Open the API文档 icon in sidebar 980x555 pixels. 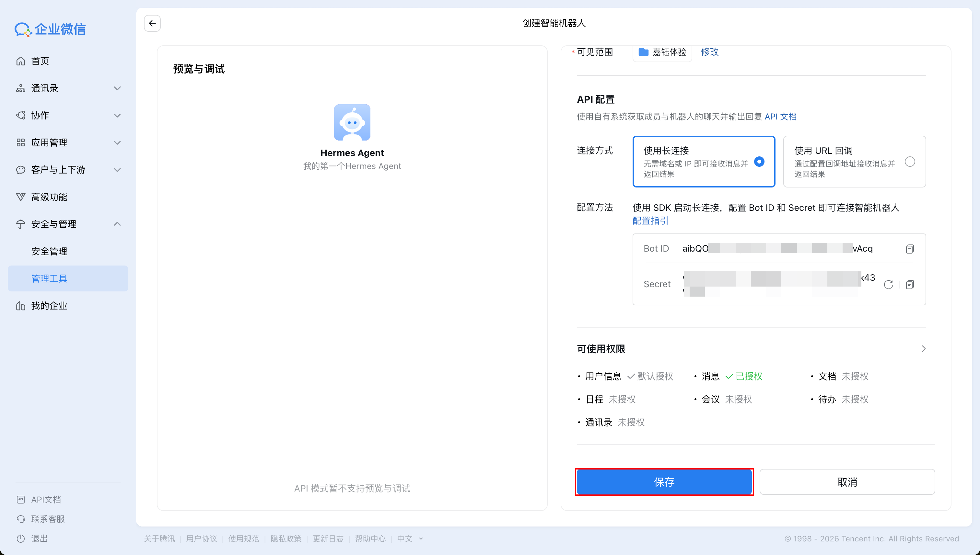click(21, 499)
